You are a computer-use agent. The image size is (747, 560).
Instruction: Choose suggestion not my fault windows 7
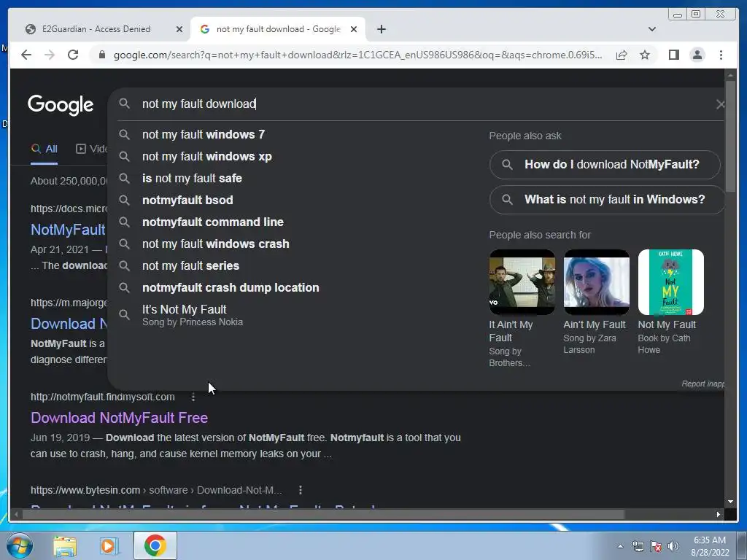[203, 134]
